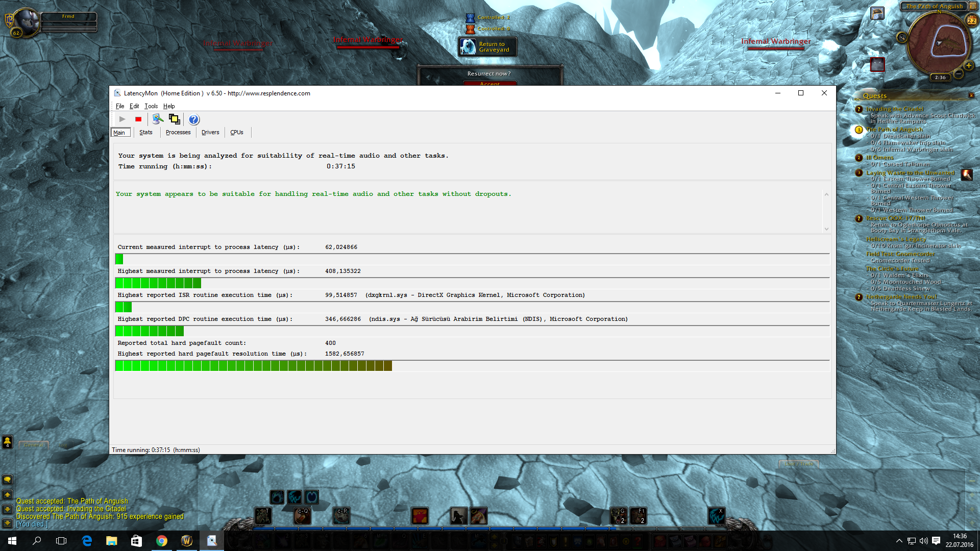
Task: Open the blue Help question mark icon
Action: coord(194,119)
